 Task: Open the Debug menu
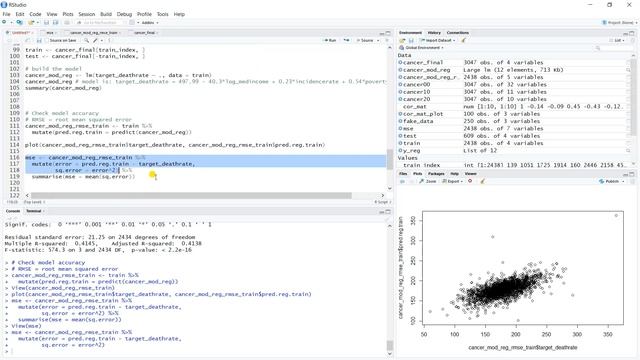tap(124, 14)
